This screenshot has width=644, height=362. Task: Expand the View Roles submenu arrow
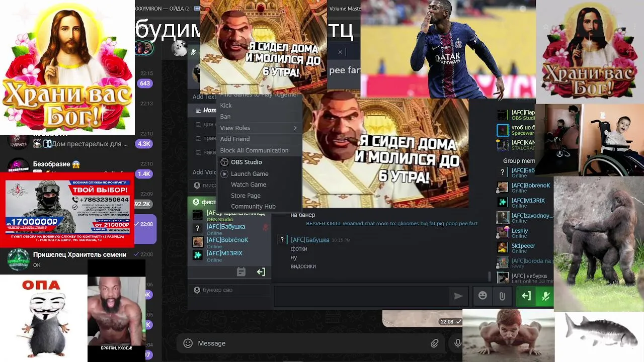(x=295, y=128)
